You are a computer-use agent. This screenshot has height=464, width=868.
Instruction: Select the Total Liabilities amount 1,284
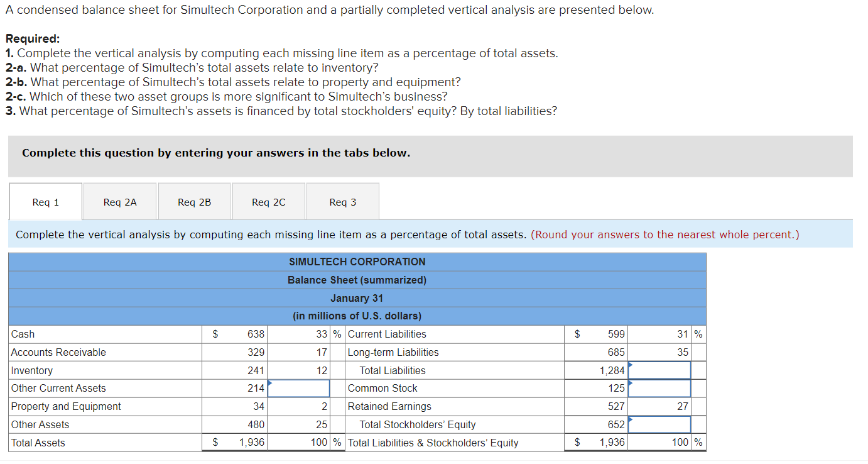[612, 371]
